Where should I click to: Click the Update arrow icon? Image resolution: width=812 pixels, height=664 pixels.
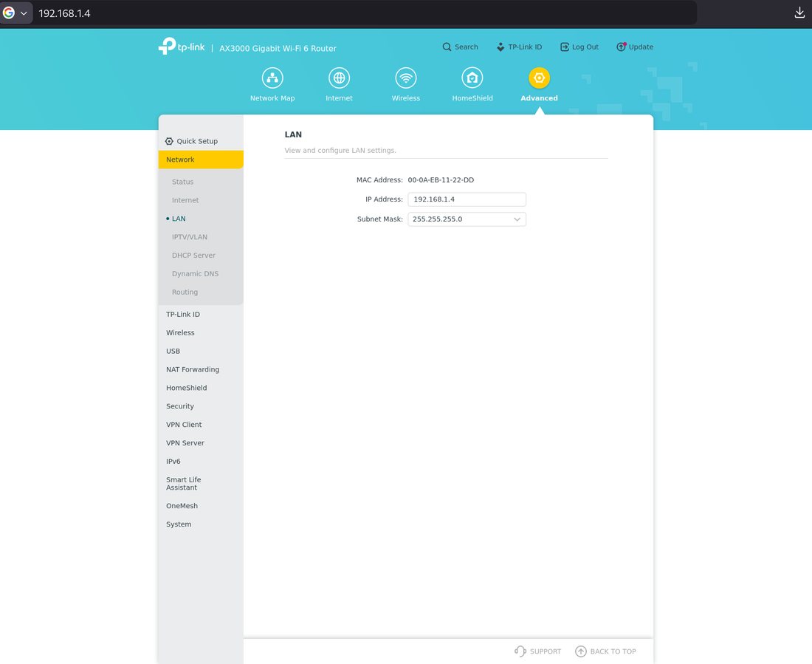(622, 47)
